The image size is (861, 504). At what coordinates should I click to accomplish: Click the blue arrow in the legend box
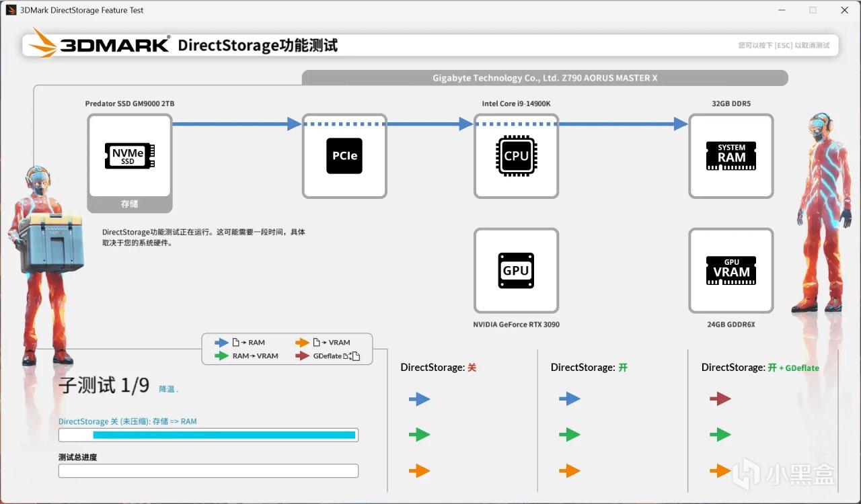pyautogui.click(x=222, y=343)
